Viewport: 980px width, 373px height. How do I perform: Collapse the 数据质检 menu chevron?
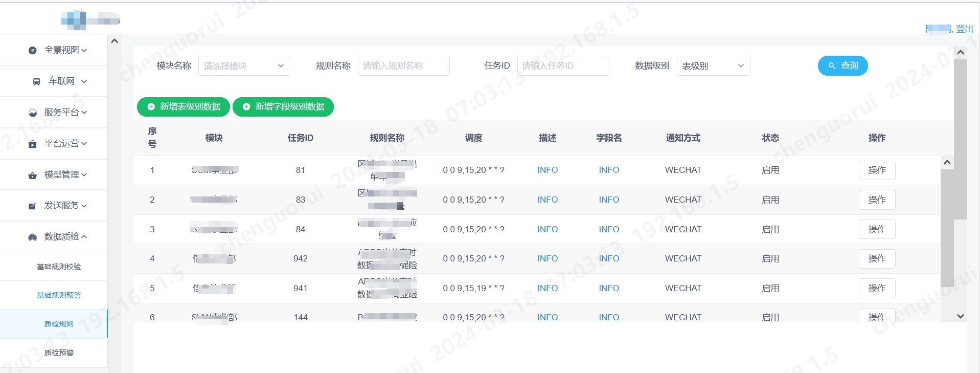tap(84, 237)
